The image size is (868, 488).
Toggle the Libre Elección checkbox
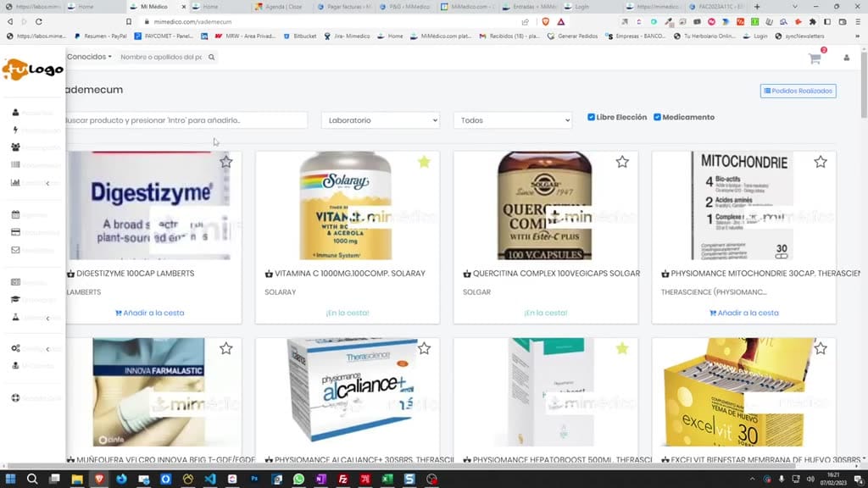[591, 117]
